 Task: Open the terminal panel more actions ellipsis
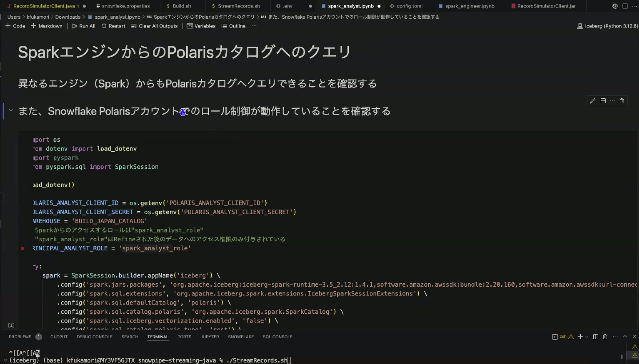(615, 337)
